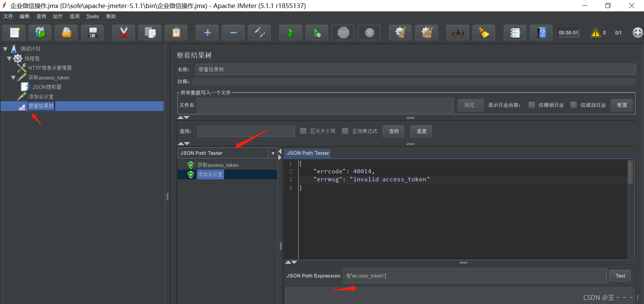Click the Clear results broom icon
The image size is (644, 304).
pos(400,33)
